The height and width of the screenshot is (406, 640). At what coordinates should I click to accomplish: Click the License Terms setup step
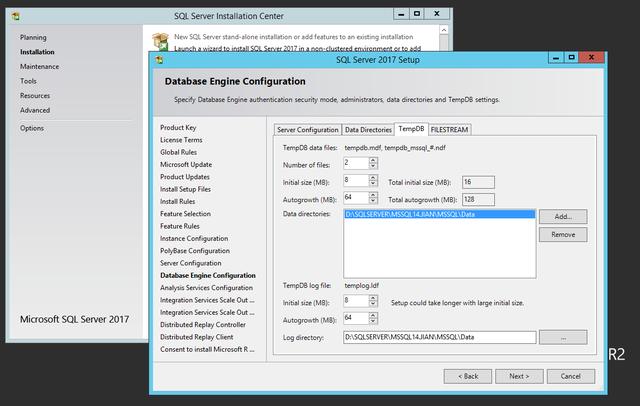[x=181, y=140]
